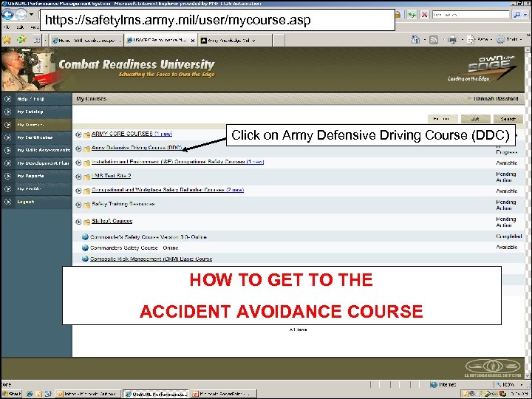Screen dimensions: 532x399
Task: Click the Safety Training Resources folder icon
Action: 87,205
